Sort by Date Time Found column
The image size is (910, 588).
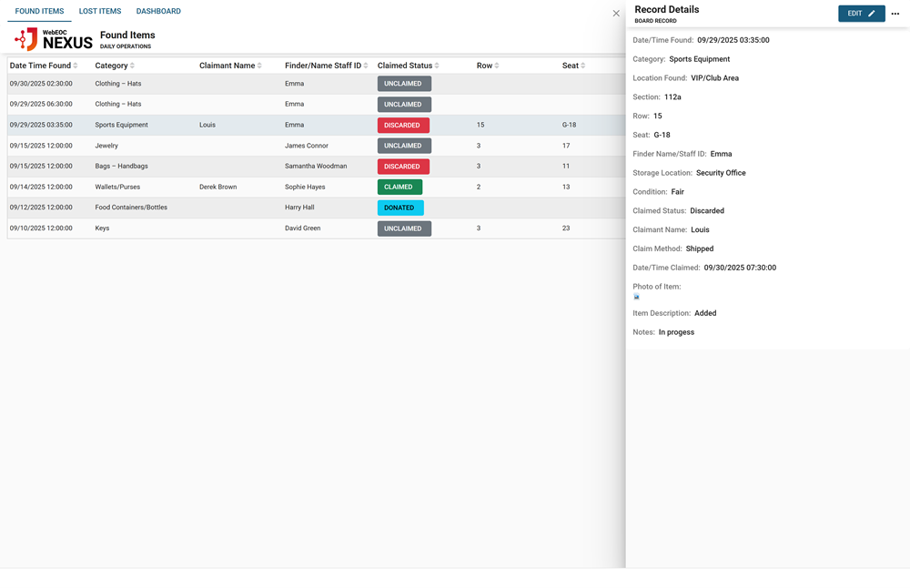click(x=76, y=66)
